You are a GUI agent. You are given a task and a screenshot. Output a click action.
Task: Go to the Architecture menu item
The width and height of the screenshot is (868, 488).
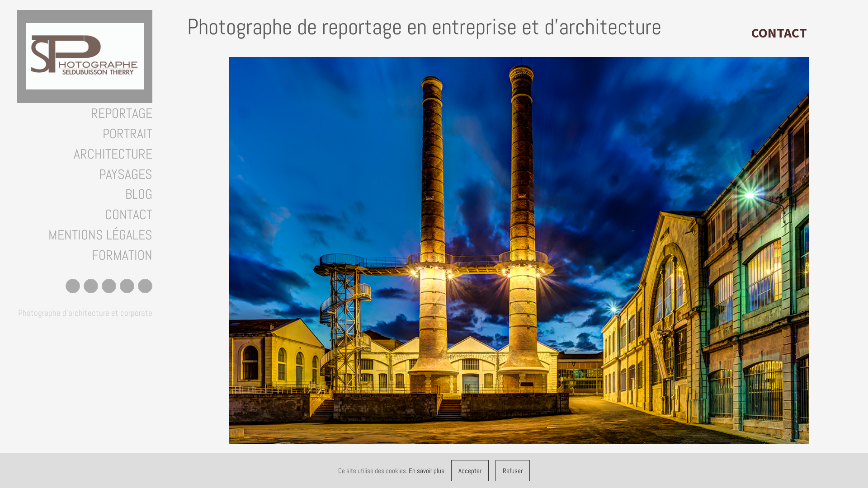point(113,154)
